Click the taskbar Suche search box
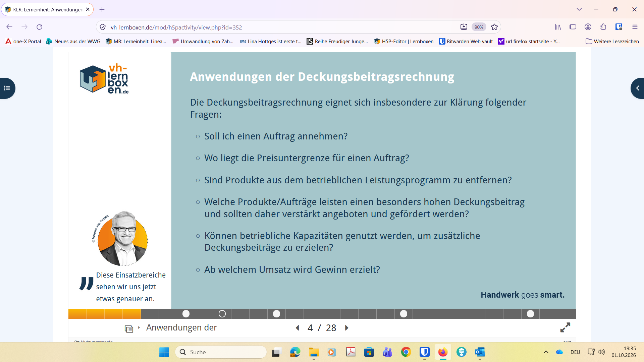 pos(221,352)
